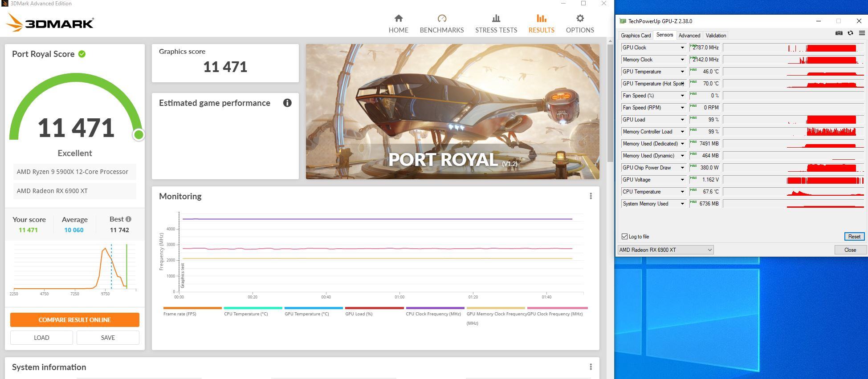The height and width of the screenshot is (379, 868).
Task: Click the MAX indicator for GPU Voltage
Action: click(693, 177)
